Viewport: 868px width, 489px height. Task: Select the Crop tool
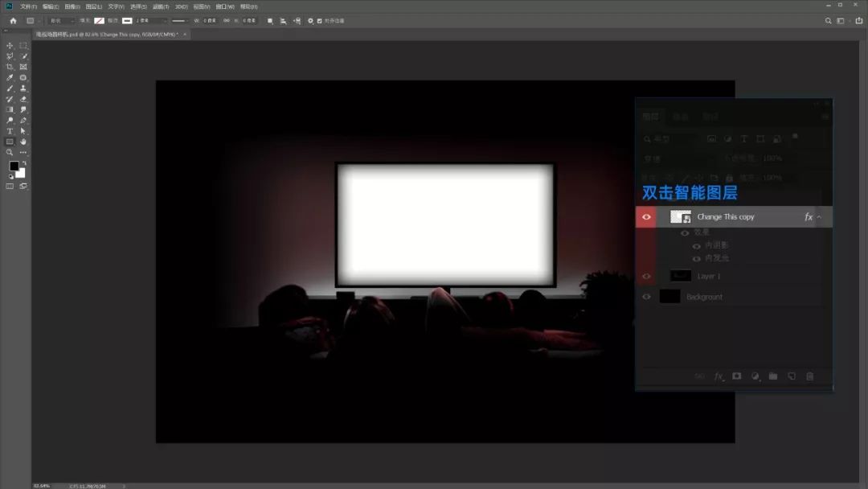(10, 67)
